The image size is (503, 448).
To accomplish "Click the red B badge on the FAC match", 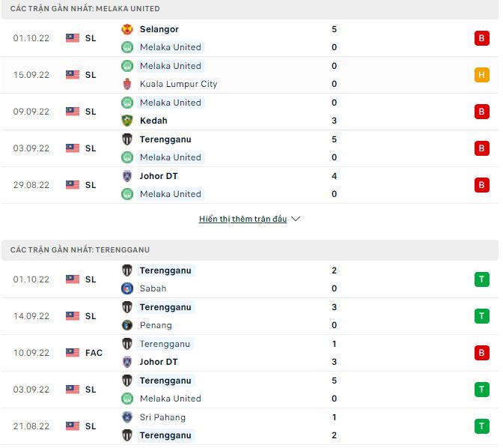I will coord(482,353).
